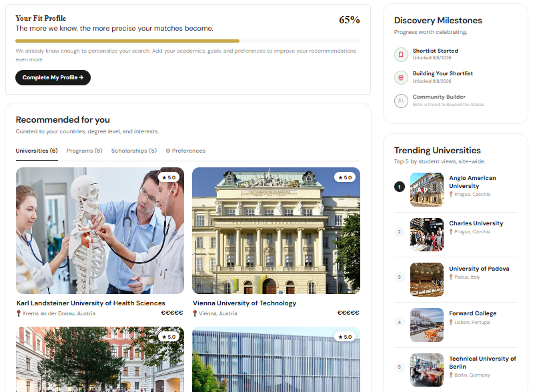The height and width of the screenshot is (392, 535).
Task: Open the Scholarships (5) tab
Action: (133, 151)
